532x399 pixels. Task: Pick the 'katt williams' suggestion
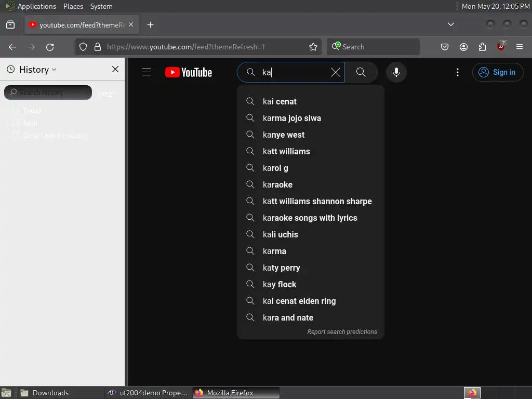pos(311,151)
